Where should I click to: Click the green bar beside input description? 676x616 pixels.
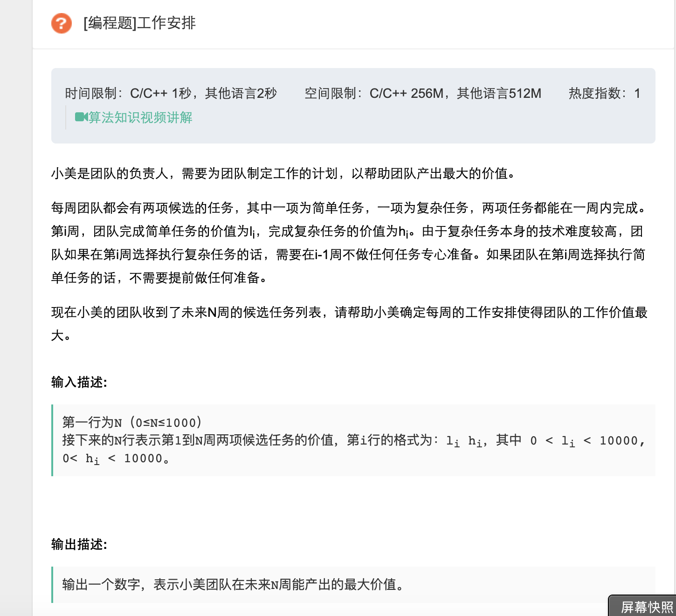click(x=53, y=440)
